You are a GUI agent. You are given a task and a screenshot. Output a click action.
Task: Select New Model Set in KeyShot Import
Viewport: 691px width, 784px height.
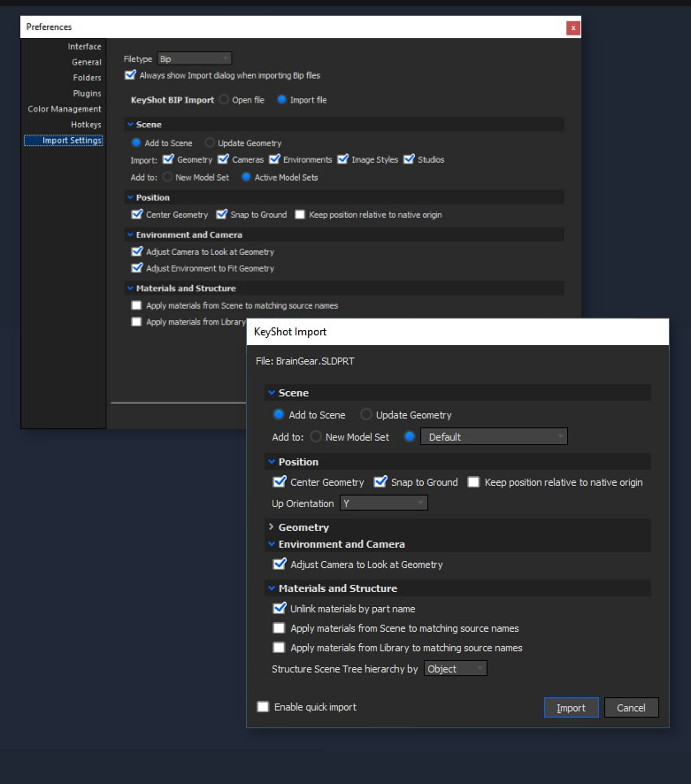316,436
